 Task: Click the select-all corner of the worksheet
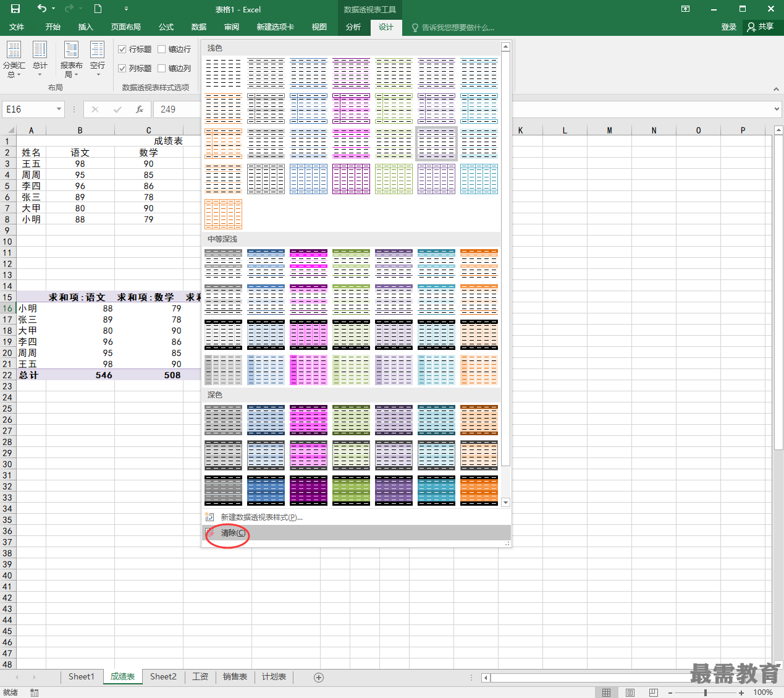point(8,130)
